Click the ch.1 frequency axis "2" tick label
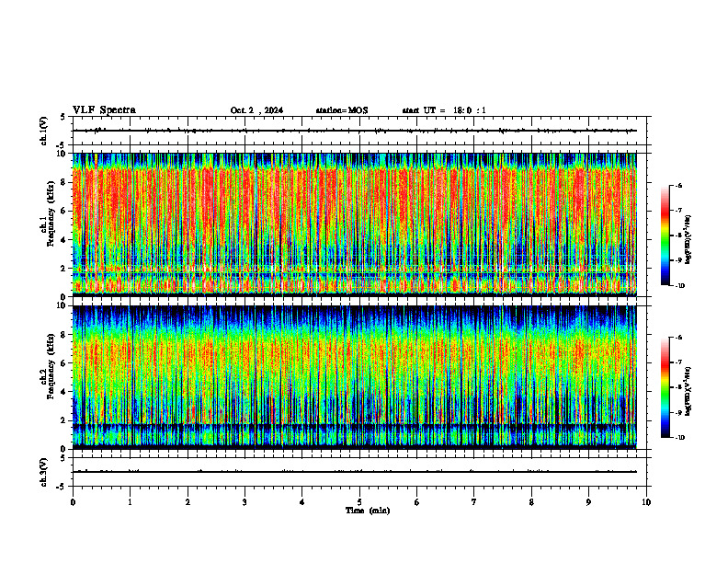Screen dimensions: 728x563 (x=63, y=268)
